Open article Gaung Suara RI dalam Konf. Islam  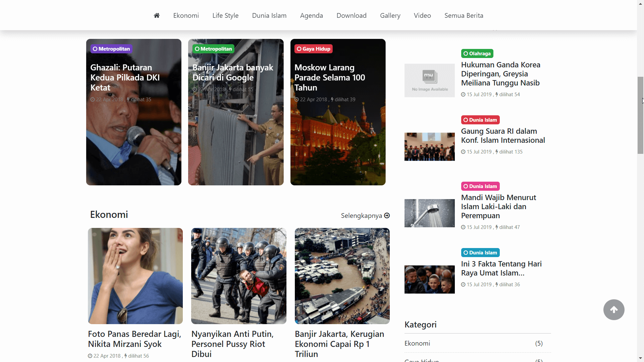(503, 136)
